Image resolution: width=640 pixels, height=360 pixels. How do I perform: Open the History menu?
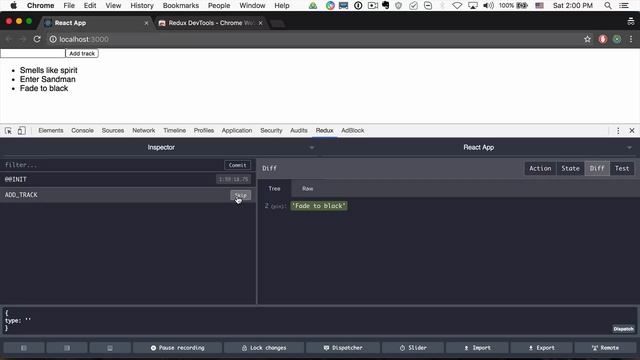click(142, 5)
